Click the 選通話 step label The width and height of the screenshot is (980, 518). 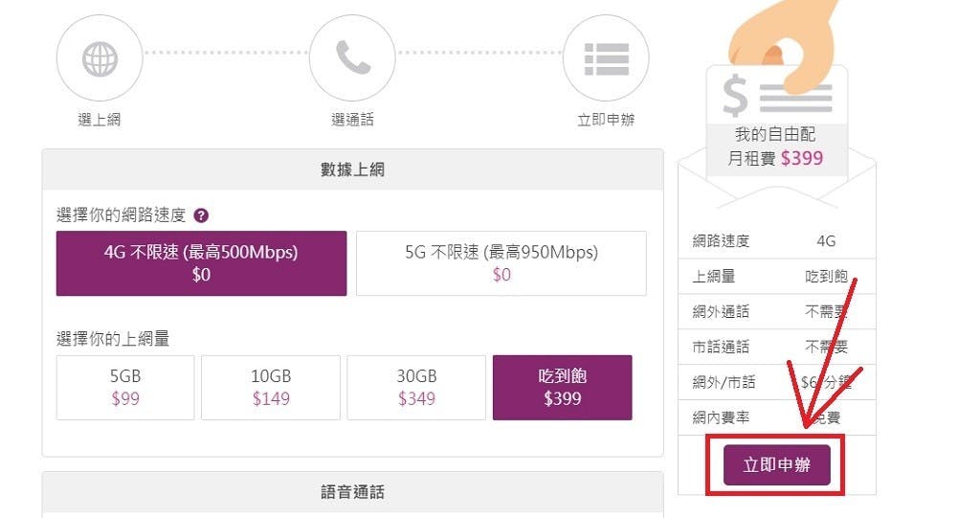pyautogui.click(x=352, y=120)
